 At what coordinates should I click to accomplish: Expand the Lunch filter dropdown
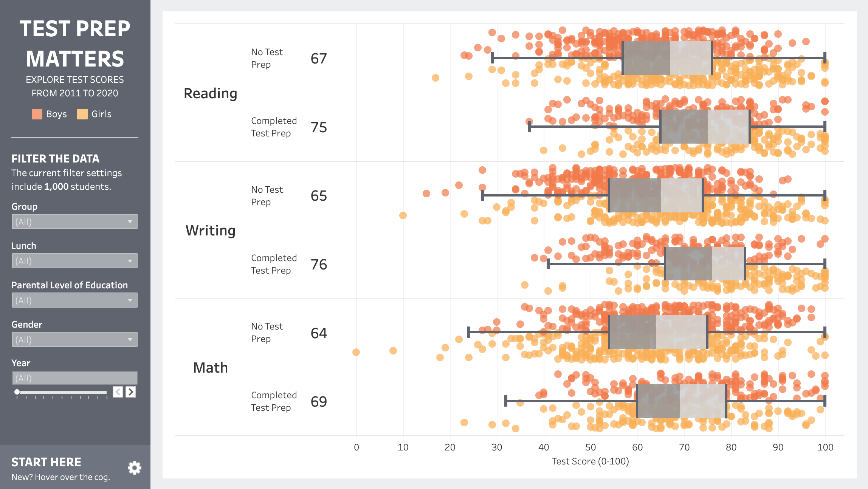point(74,261)
